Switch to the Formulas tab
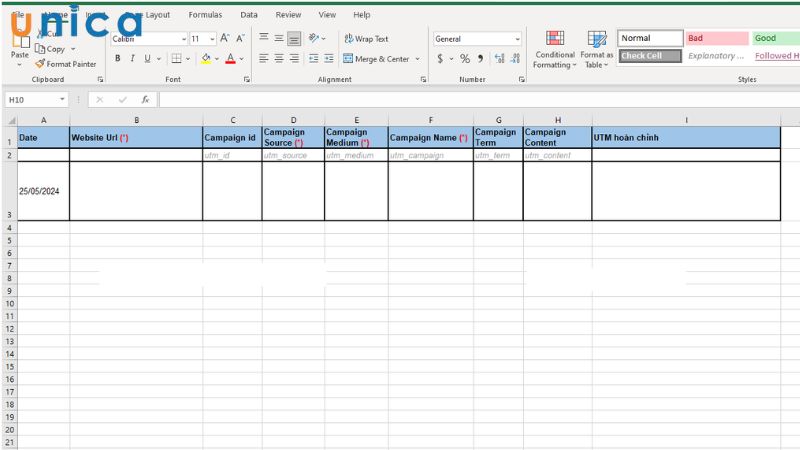Viewport: 800px width, 450px height. click(205, 15)
